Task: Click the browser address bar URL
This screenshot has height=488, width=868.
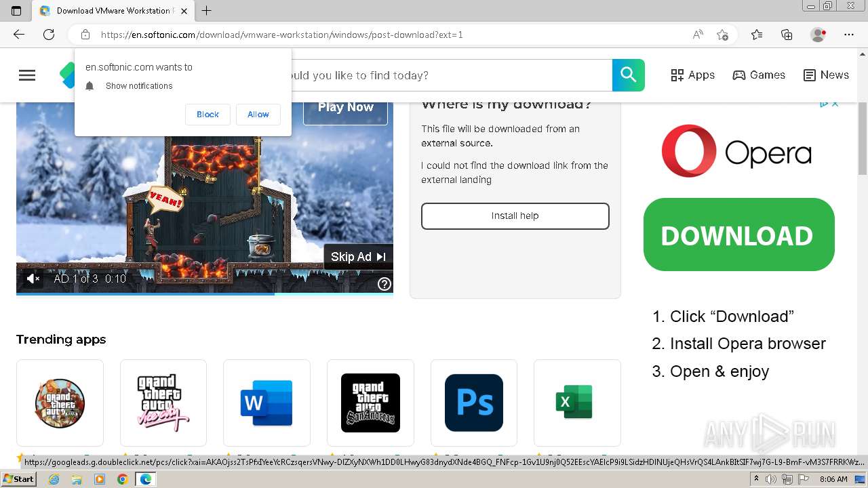Action: tap(282, 35)
